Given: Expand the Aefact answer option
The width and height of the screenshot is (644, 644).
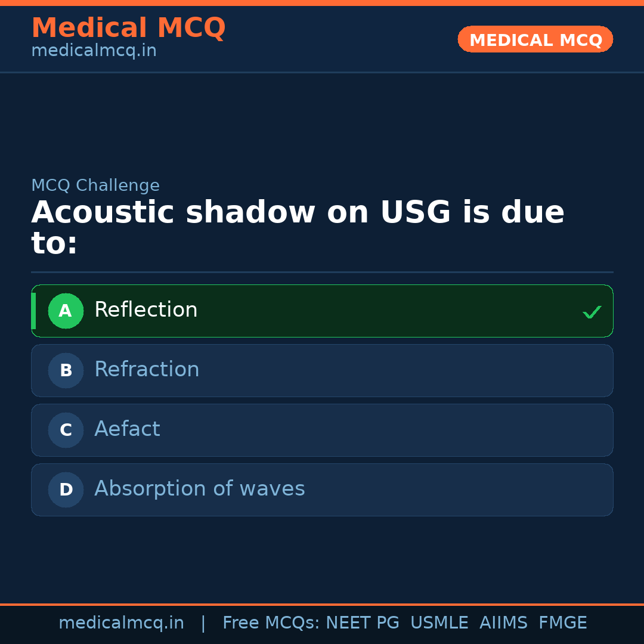Looking at the screenshot, I should pos(322,430).
